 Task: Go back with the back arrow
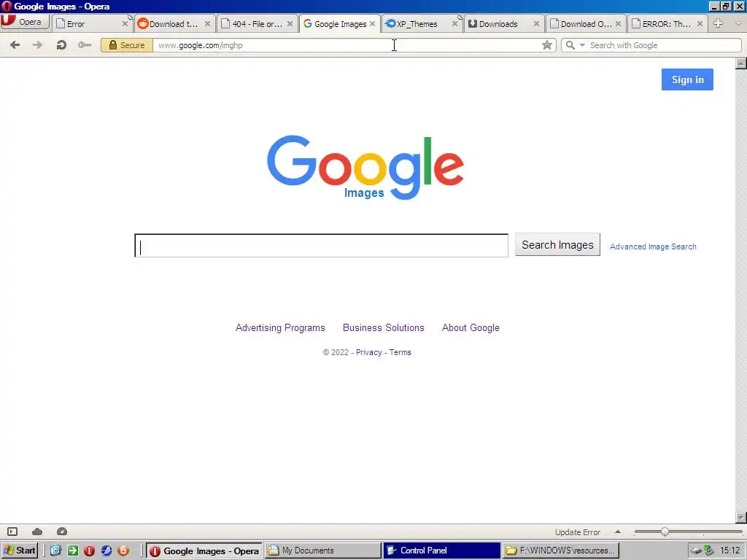[x=15, y=45]
